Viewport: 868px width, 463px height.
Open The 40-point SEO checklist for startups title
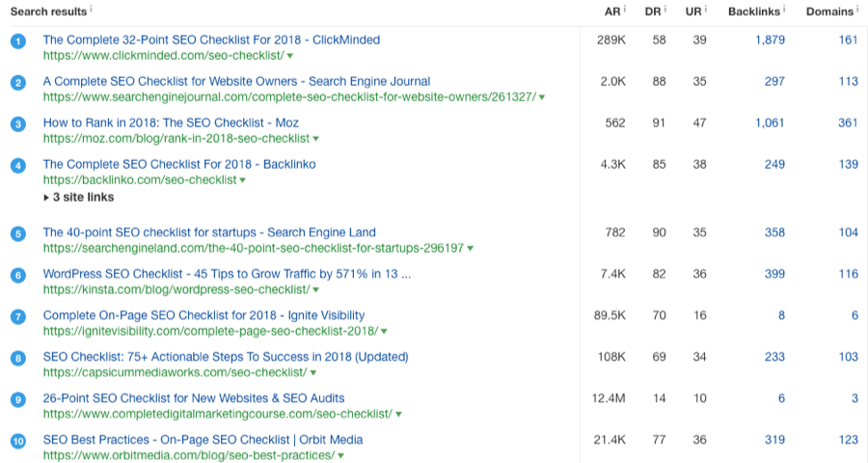pos(209,232)
